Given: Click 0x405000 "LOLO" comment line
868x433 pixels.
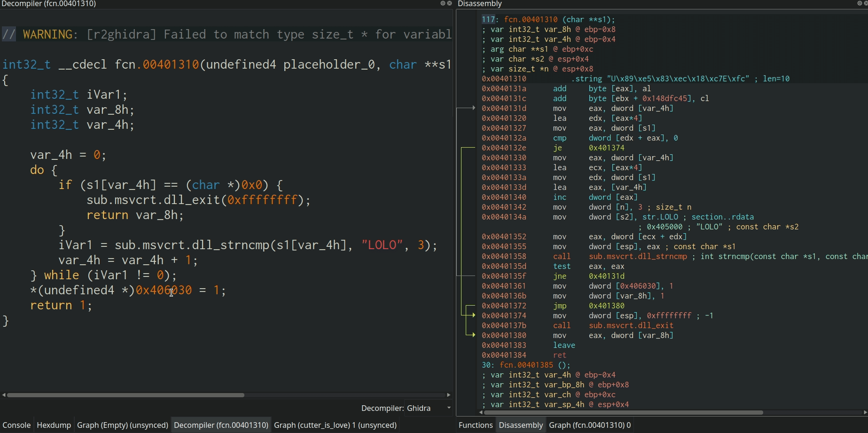Looking at the screenshot, I should tap(718, 227).
